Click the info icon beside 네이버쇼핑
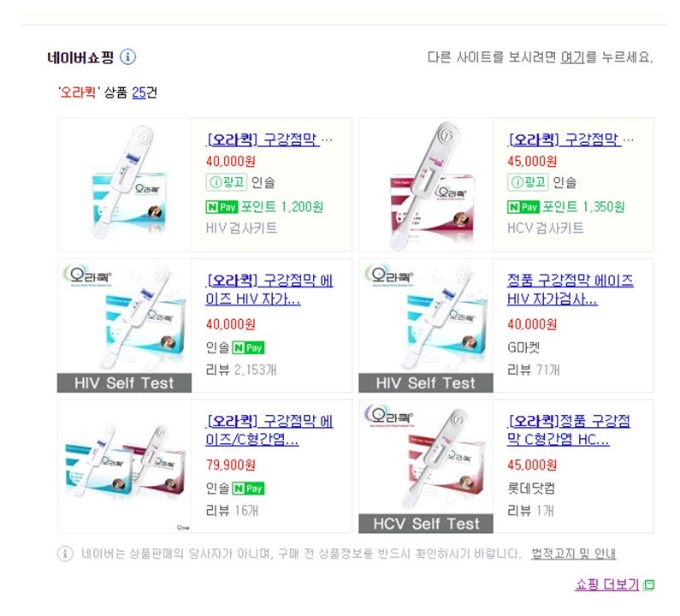 point(127,56)
